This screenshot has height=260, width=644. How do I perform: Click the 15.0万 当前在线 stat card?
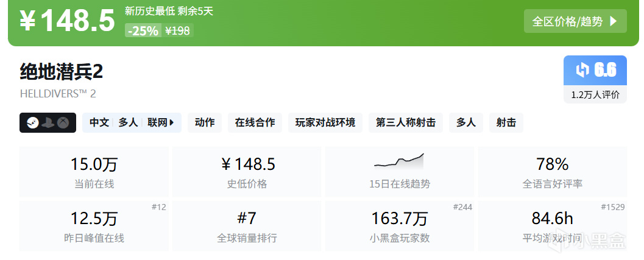coord(94,172)
